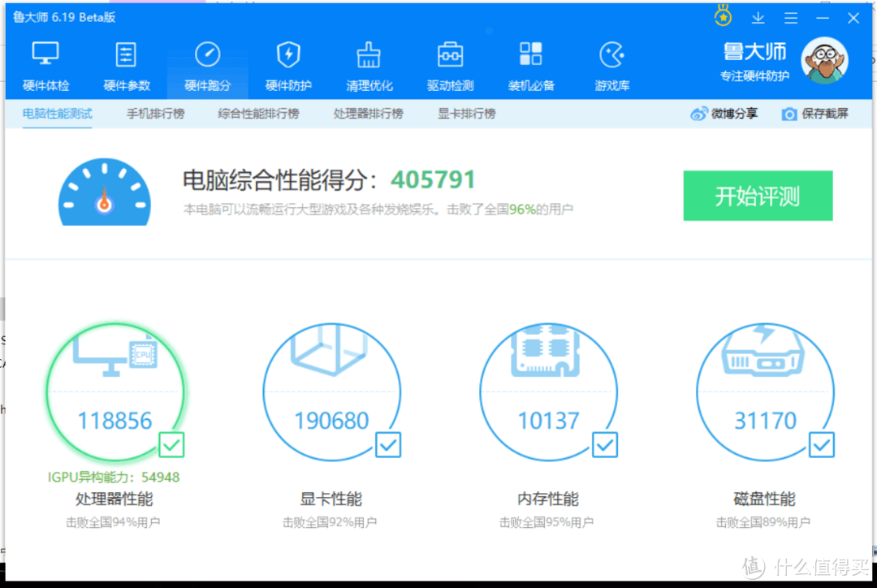Uncheck the 内存性能 test checkbox
The width and height of the screenshot is (877, 588).
point(605,445)
